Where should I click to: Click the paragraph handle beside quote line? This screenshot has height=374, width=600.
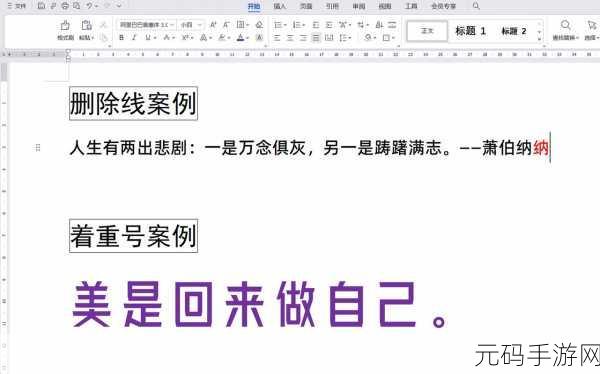click(38, 147)
